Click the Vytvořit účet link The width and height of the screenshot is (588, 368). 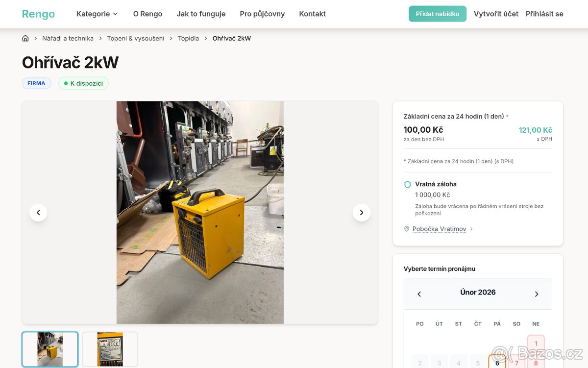496,14
